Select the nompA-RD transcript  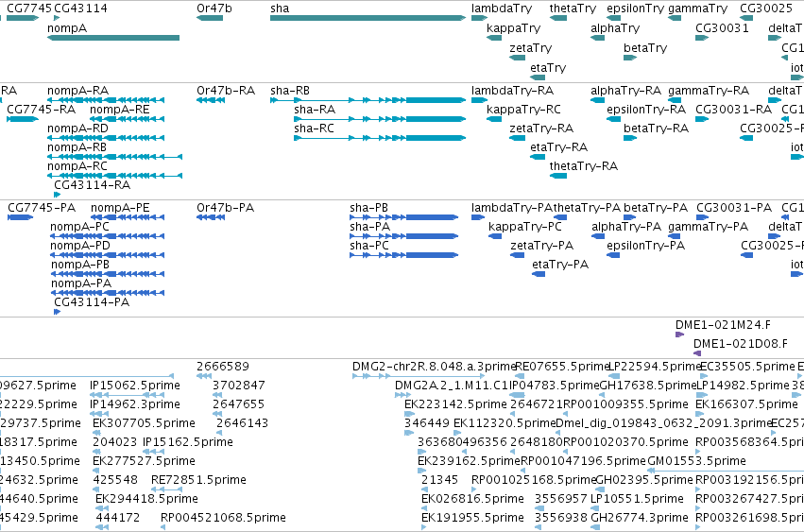click(106, 138)
